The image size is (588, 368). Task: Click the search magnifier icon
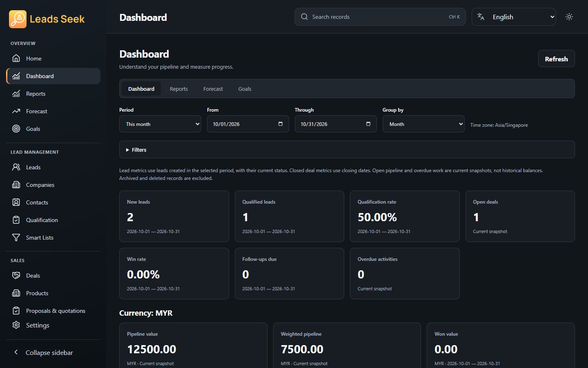(304, 17)
